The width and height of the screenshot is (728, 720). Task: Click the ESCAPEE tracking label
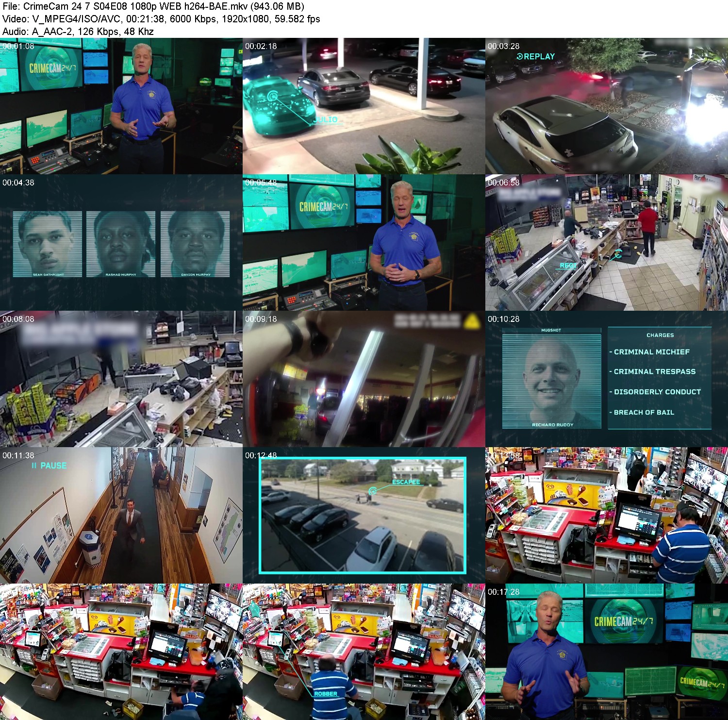tap(406, 482)
